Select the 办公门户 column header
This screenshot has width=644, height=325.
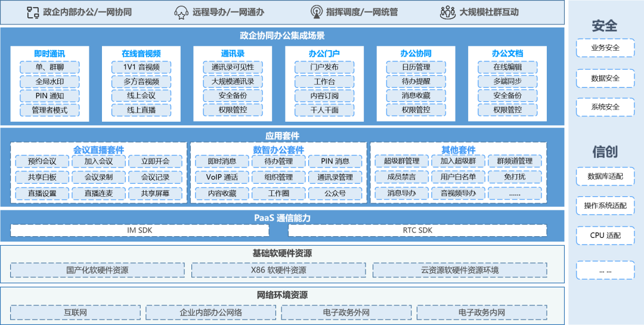[x=324, y=54]
